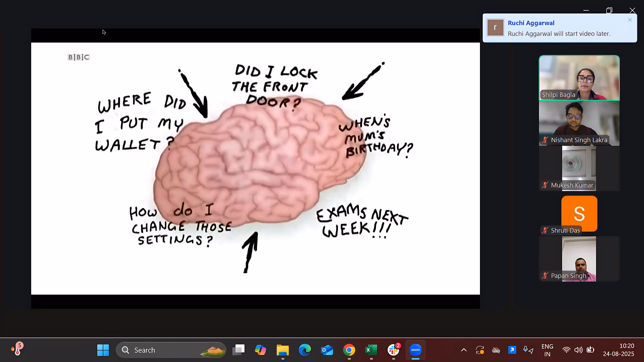Click Ruchi Aggarwal's avatar in notification
644x362 pixels.
tap(495, 27)
